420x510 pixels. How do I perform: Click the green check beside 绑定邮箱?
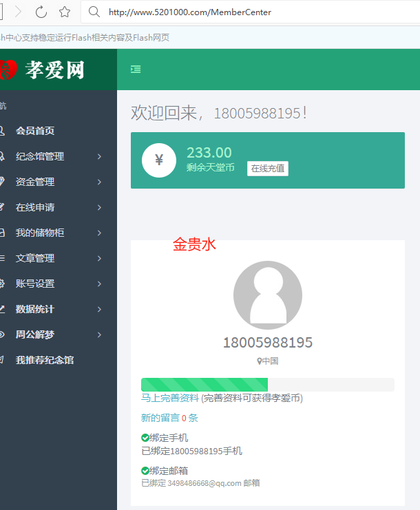click(145, 471)
